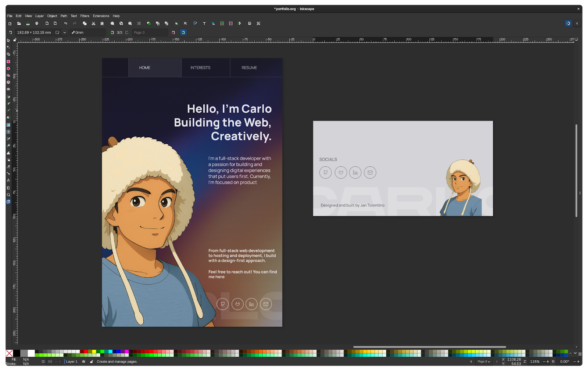Open the Extensions menu
The image size is (588, 372).
(101, 16)
